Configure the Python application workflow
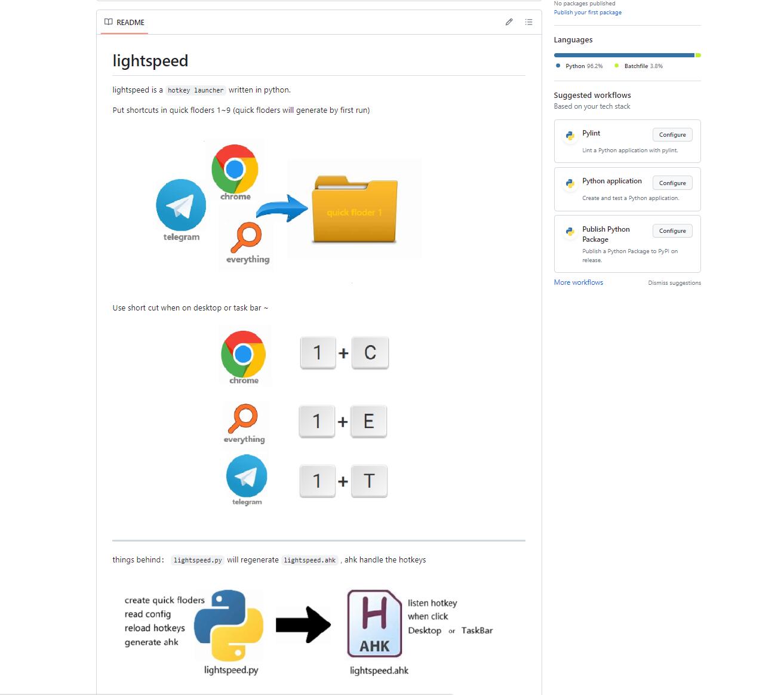The width and height of the screenshot is (784, 695). click(x=672, y=183)
